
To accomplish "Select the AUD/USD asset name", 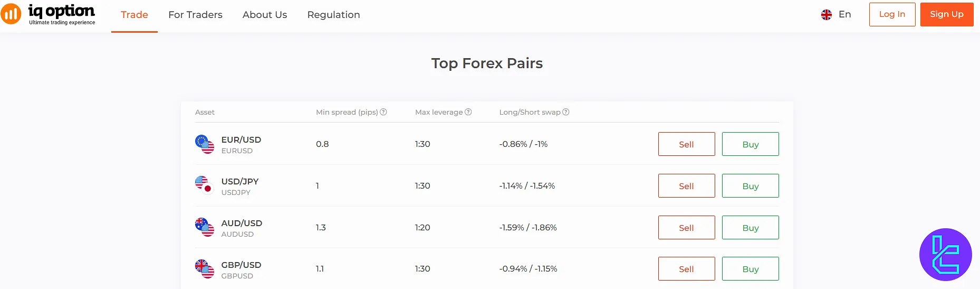I will coord(242,223).
